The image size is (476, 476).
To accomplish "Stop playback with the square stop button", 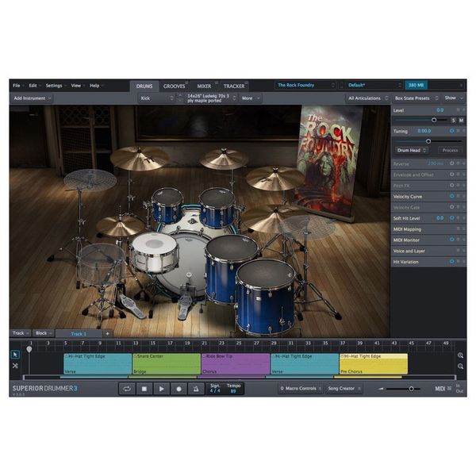I will coord(144,389).
